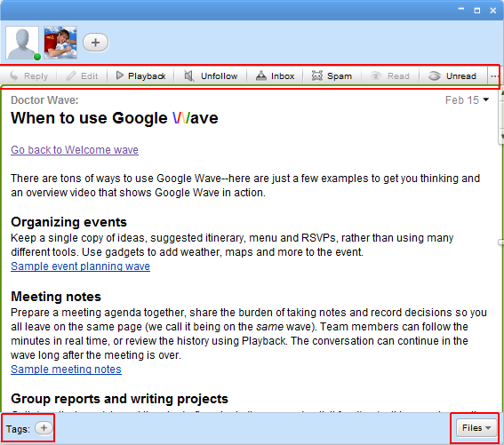Click the Doctor Wave author name
The width and height of the screenshot is (504, 445).
point(44,100)
